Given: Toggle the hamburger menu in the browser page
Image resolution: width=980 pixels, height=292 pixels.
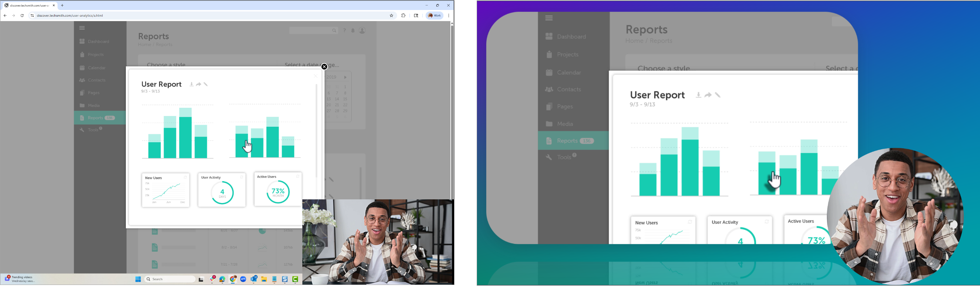Looking at the screenshot, I should point(82,28).
